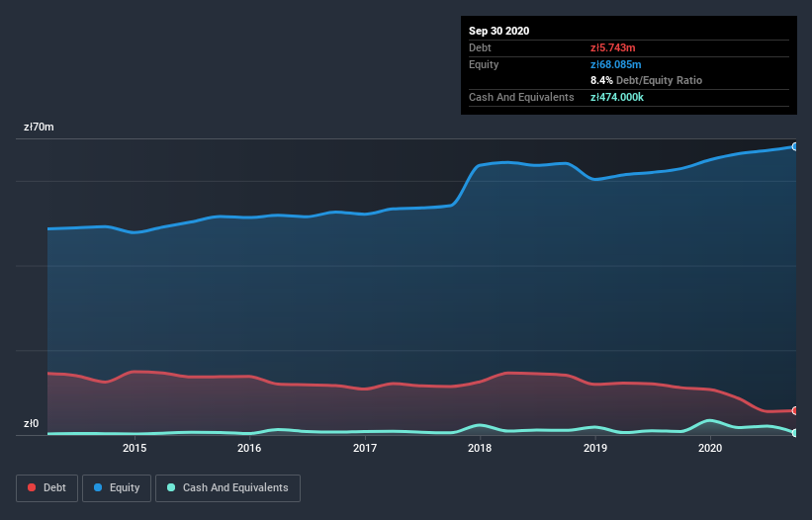The width and height of the screenshot is (812, 520).
Task: Click the zł0 y-axis label
Action: (x=31, y=424)
